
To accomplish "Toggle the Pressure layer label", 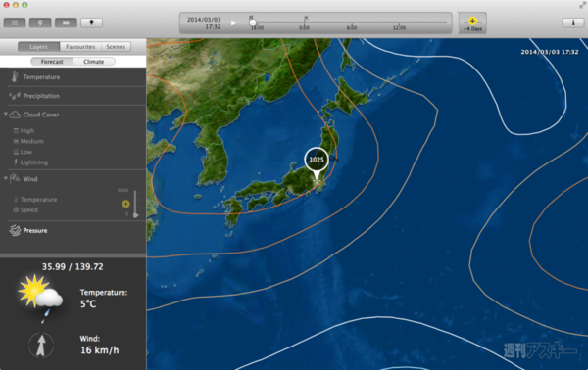I will (x=35, y=231).
